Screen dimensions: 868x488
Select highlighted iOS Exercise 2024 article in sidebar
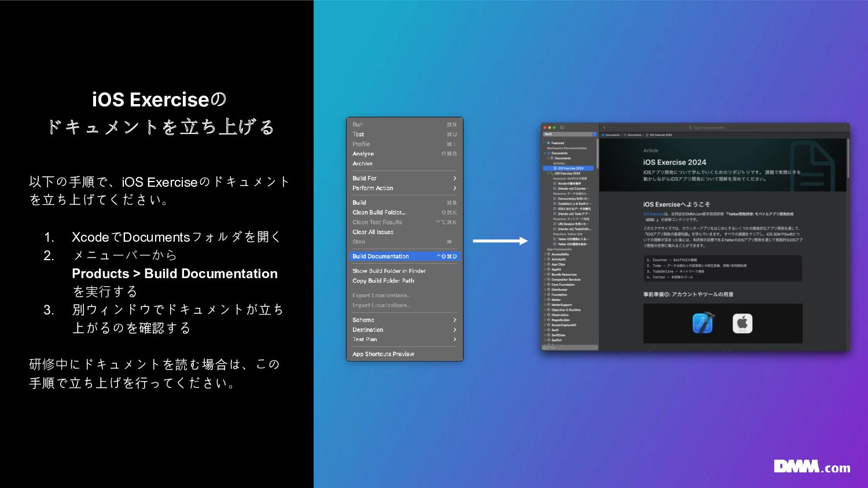568,168
